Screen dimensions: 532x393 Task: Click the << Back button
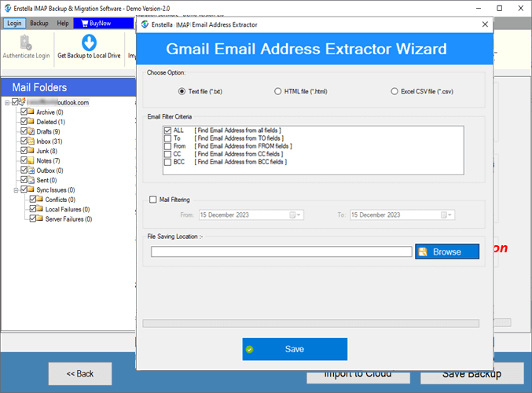click(80, 373)
